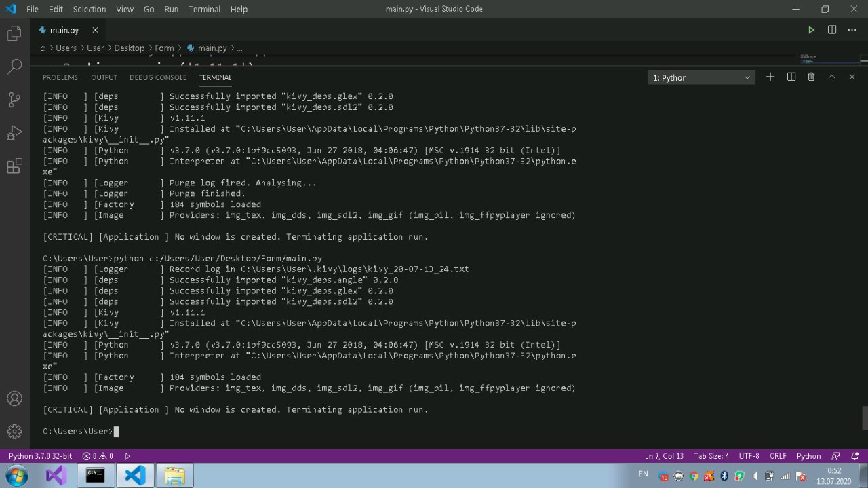Image resolution: width=868 pixels, height=488 pixels.
Task: Click Python language mode in status bar
Action: point(808,456)
